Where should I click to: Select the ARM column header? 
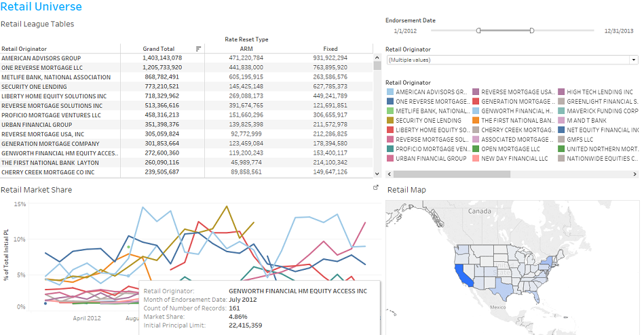[246, 49]
